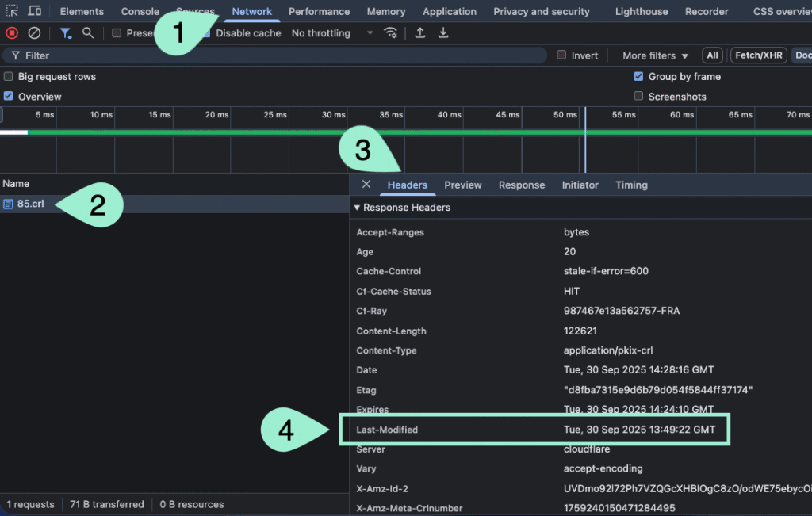Screen dimensions: 812x516
Task: Open network conditions Wi-Fi icon
Action: [x=390, y=33]
